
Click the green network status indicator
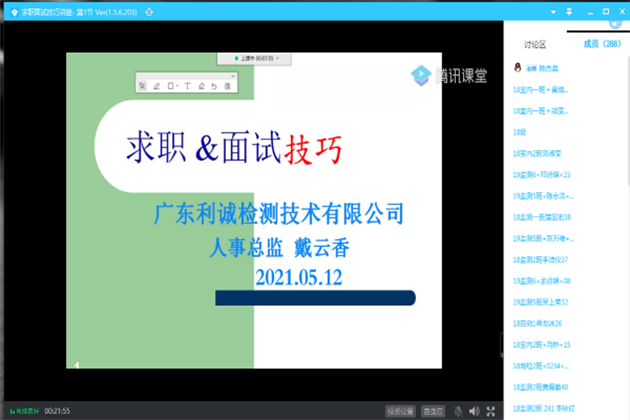25,411
